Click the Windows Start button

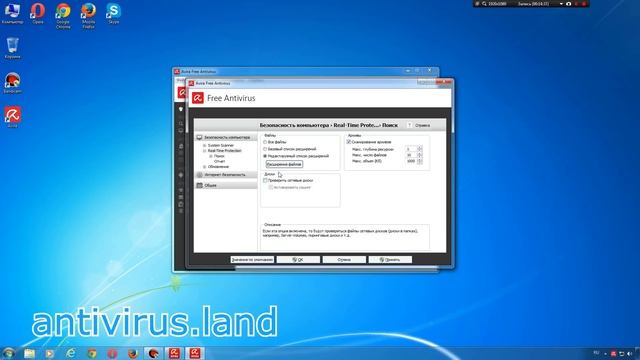coord(9,353)
